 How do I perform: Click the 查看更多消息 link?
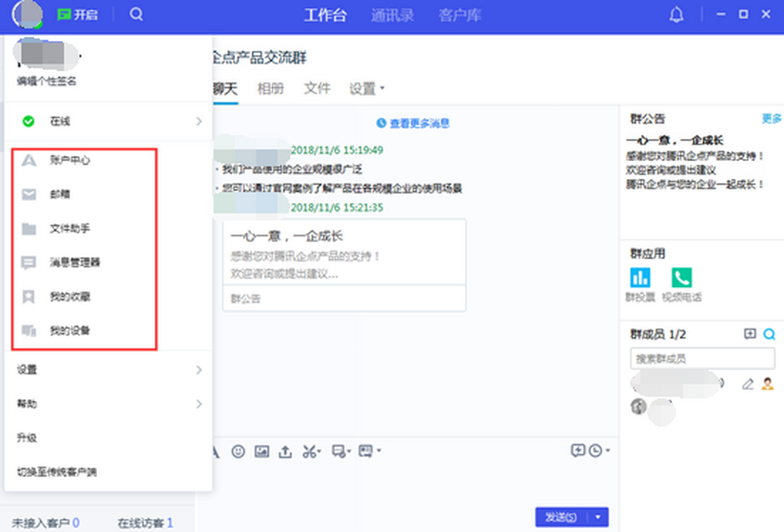[414, 123]
